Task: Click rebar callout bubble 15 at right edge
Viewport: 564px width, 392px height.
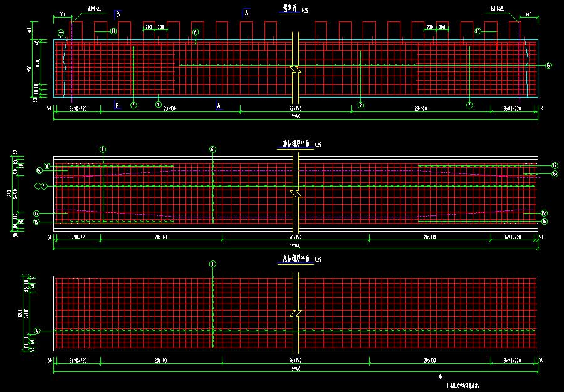Action: pos(548,65)
